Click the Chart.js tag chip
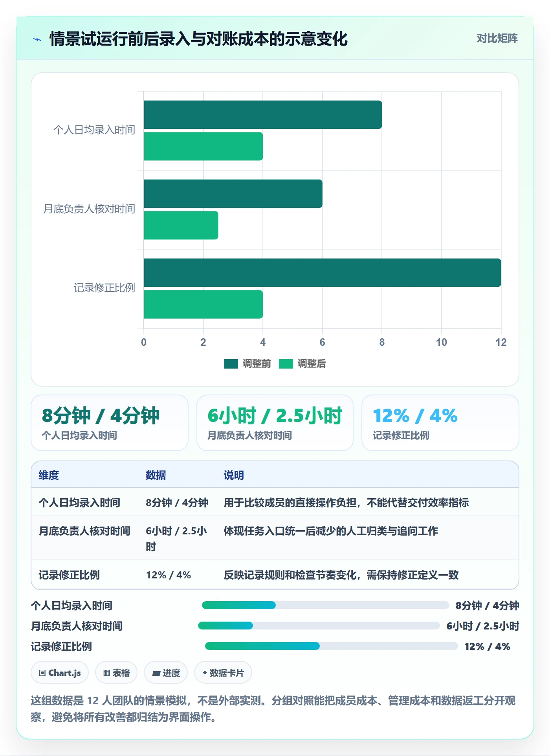550x756 pixels. click(x=60, y=673)
